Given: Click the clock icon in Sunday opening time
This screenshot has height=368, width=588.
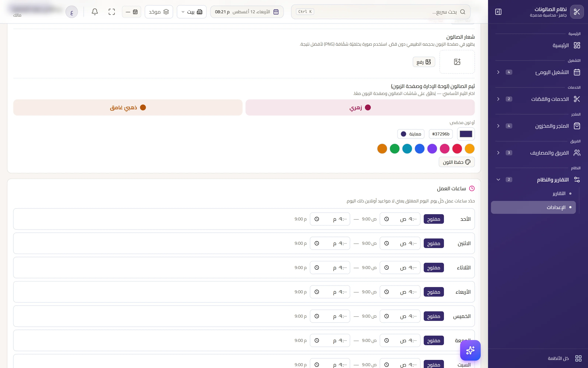Looking at the screenshot, I should (387, 219).
